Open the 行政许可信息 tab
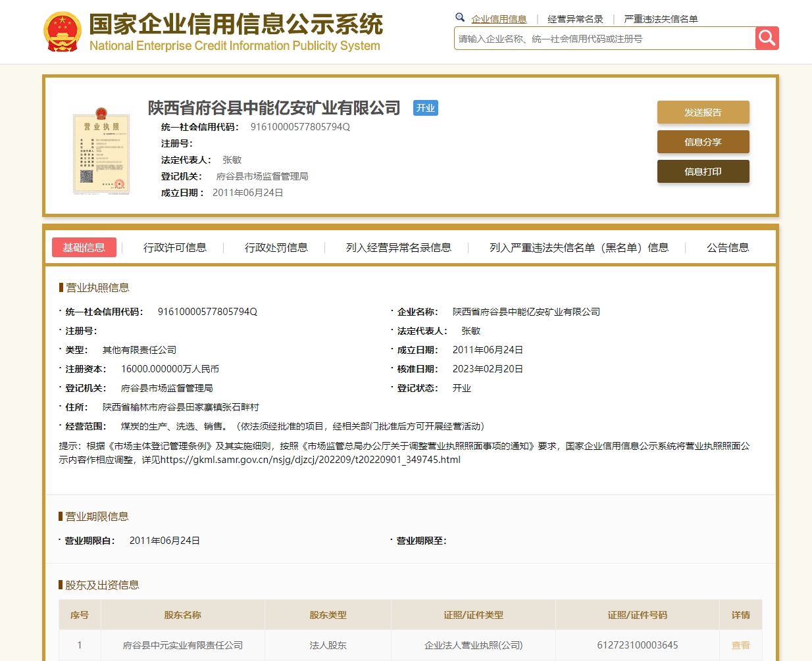Image resolution: width=812 pixels, height=661 pixels. 175,247
